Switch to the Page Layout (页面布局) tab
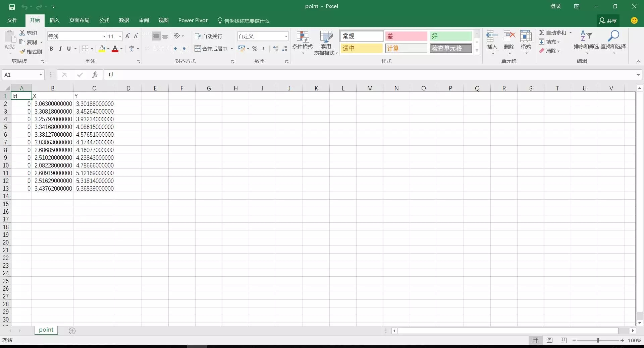The height and width of the screenshot is (348, 644). pyautogui.click(x=79, y=20)
